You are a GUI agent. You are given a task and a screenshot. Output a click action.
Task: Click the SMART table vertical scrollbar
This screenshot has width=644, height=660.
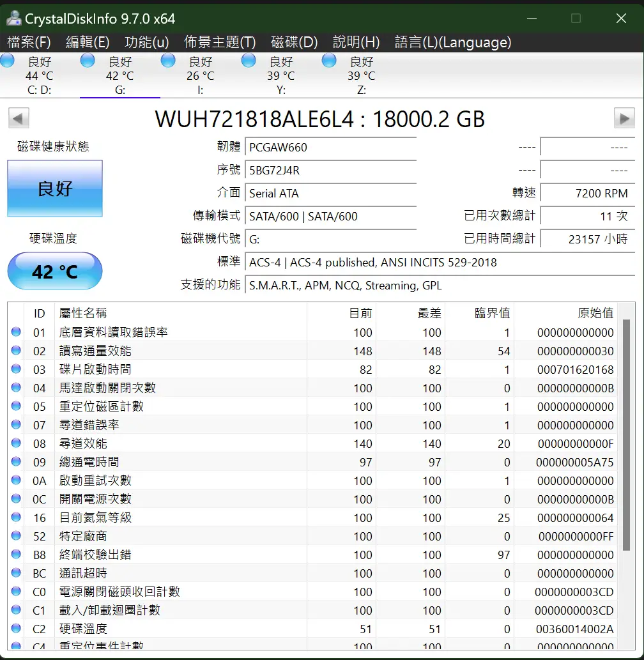click(626, 435)
